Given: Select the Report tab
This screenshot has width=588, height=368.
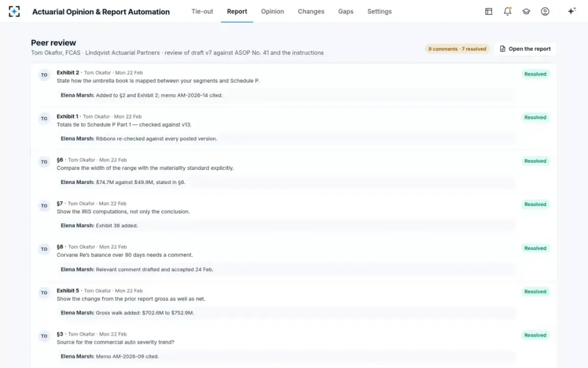Looking at the screenshot, I should tap(237, 11).
